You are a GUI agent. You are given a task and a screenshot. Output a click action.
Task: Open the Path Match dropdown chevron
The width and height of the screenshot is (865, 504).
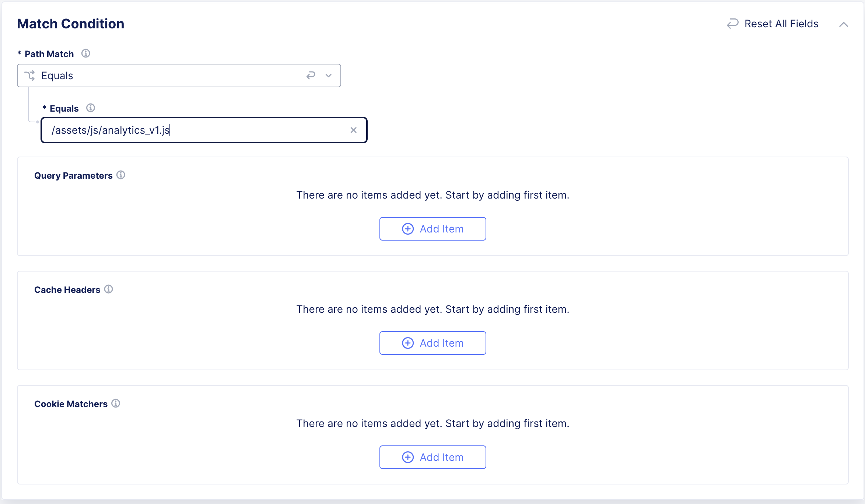click(x=329, y=76)
